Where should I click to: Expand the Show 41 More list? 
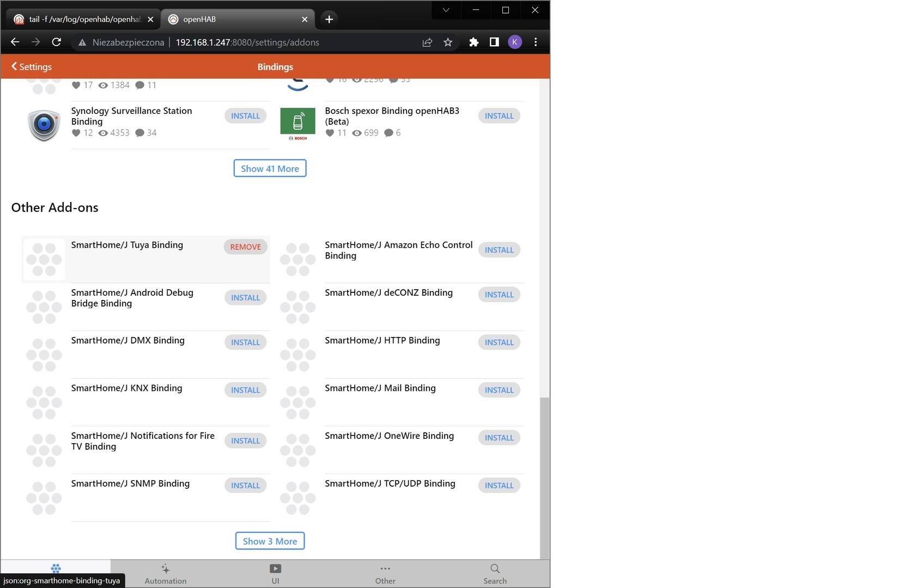pos(270,168)
